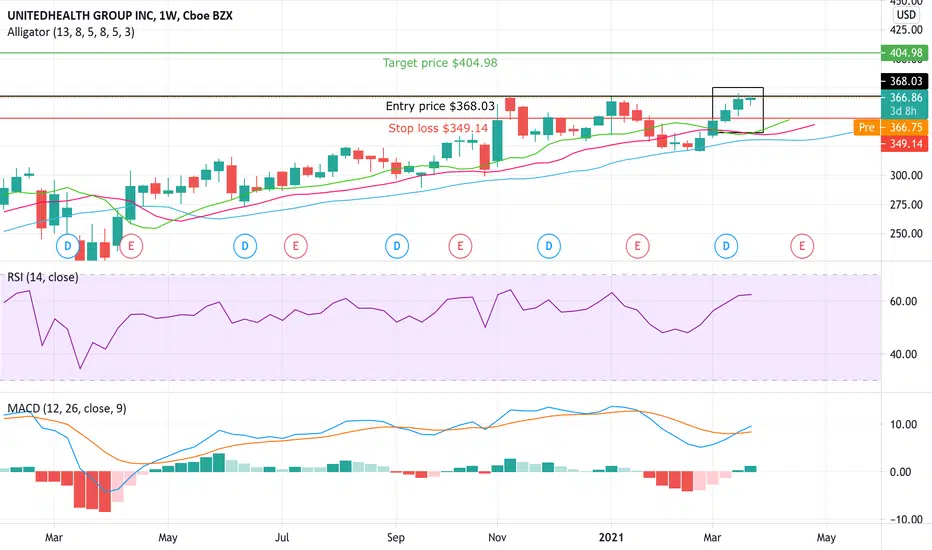
Task: Click the 60.00 RSI axis label
Action: (x=903, y=301)
